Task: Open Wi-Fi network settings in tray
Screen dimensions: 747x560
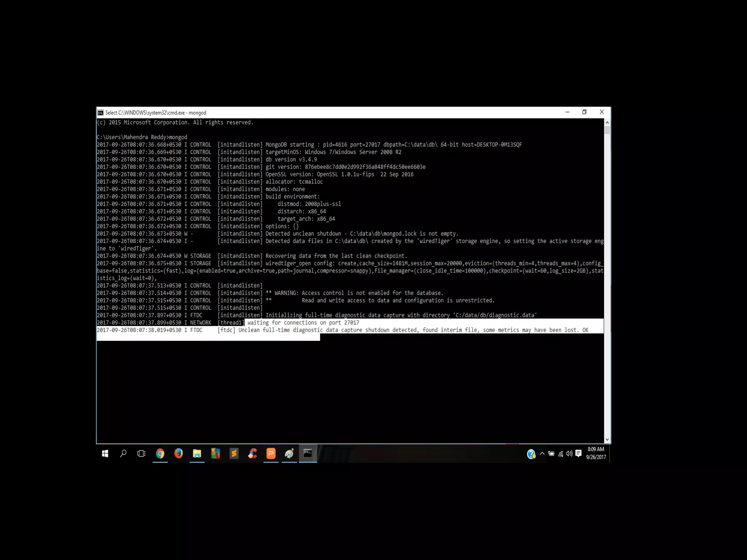Action: coord(561,454)
